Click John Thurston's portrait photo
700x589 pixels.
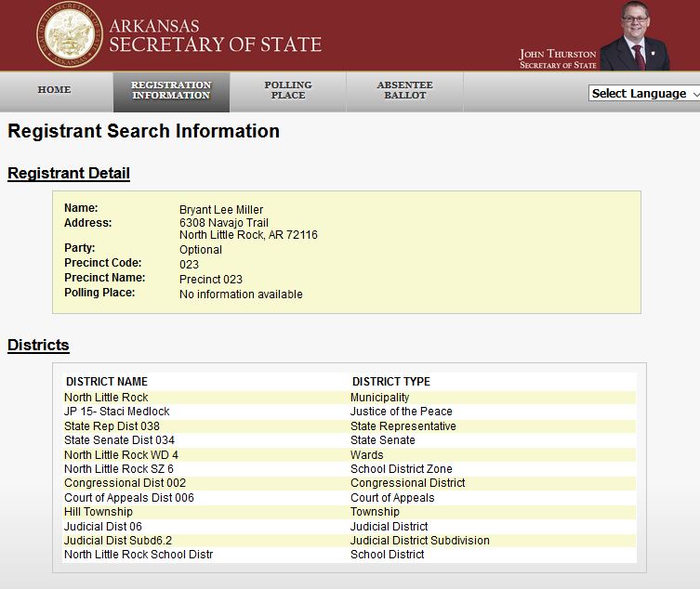click(635, 35)
